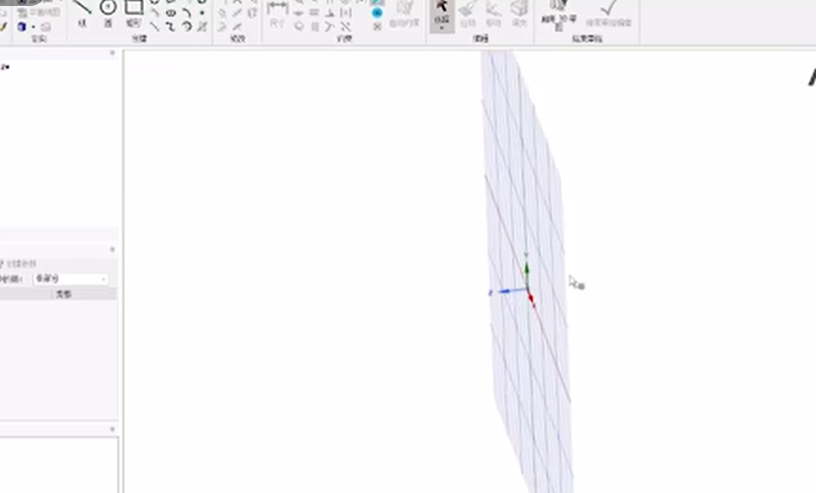
Task: Click the red X-axis arrow at origin
Action: tap(532, 301)
